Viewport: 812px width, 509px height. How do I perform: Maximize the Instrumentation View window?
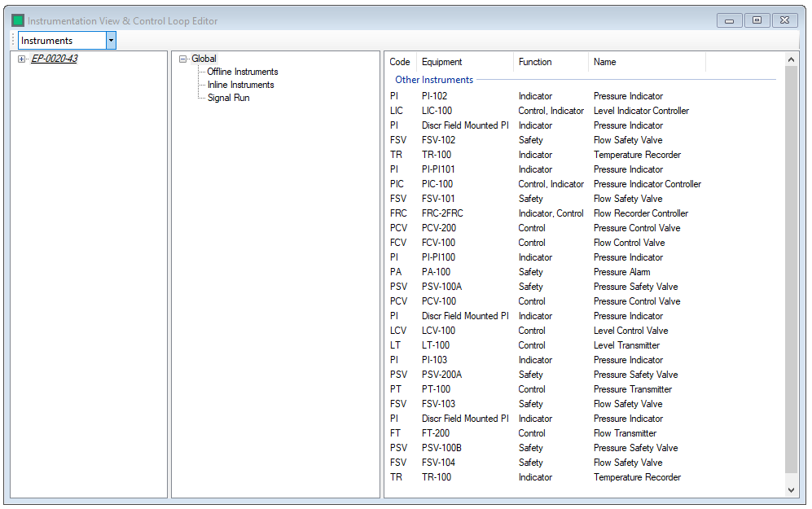point(757,20)
